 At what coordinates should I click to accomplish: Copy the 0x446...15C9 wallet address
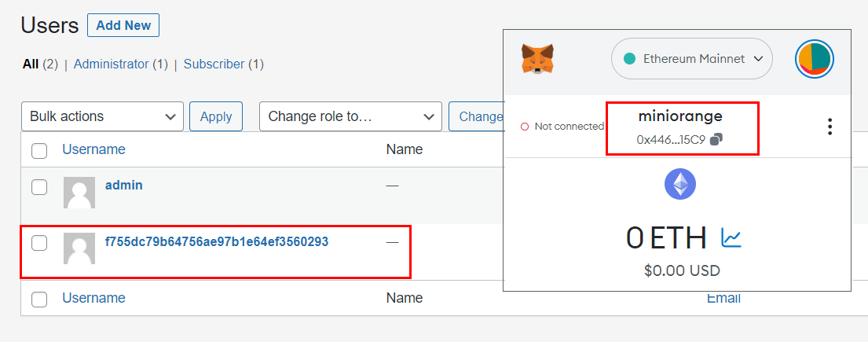[716, 140]
